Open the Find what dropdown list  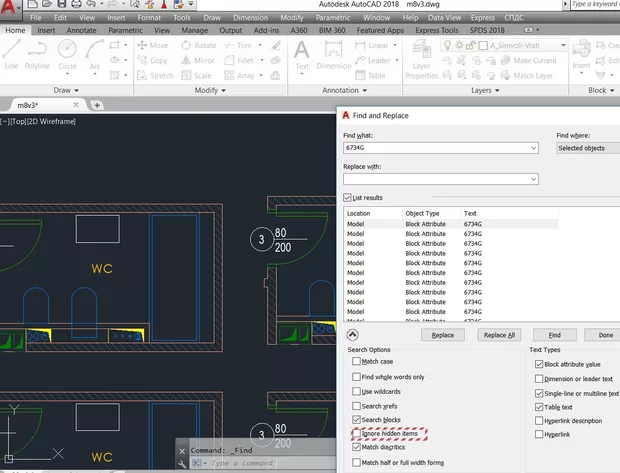click(533, 148)
